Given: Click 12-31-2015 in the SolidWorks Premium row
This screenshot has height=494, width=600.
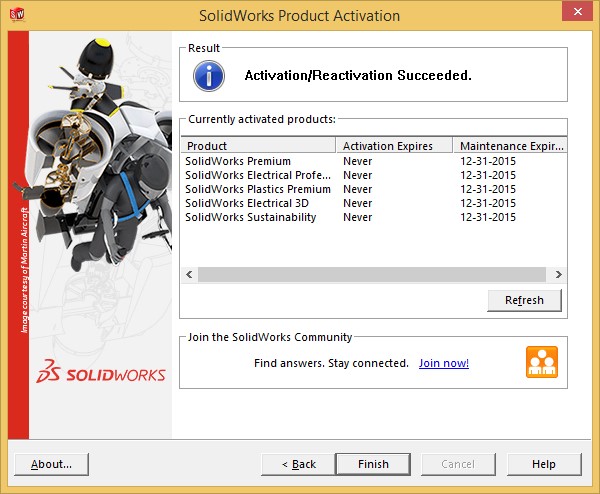Looking at the screenshot, I should (x=488, y=161).
